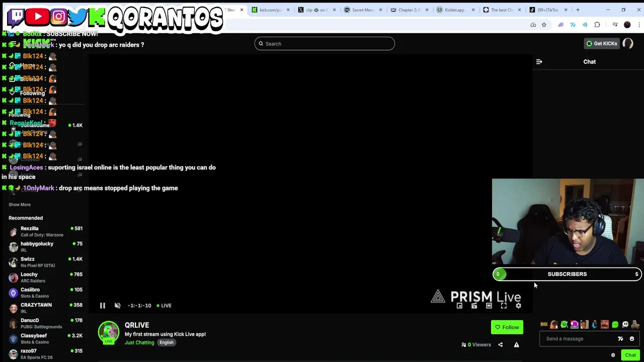Click the Chat panel header
Viewport: 644px width, 362px height.
pyautogui.click(x=589, y=62)
